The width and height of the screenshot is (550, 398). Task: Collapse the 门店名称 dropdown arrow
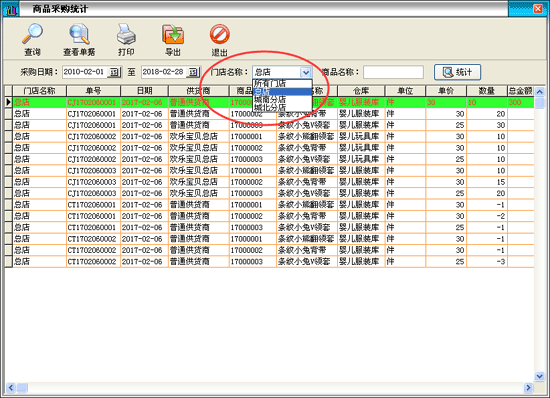pyautogui.click(x=306, y=72)
